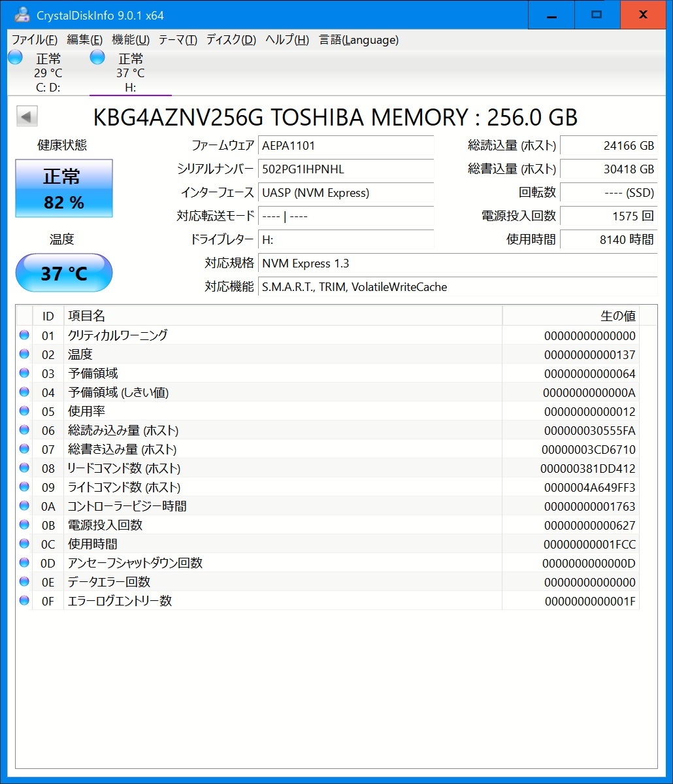The image size is (673, 784).
Task: Click status dot for ID 02 温度 row
Action: click(x=24, y=354)
